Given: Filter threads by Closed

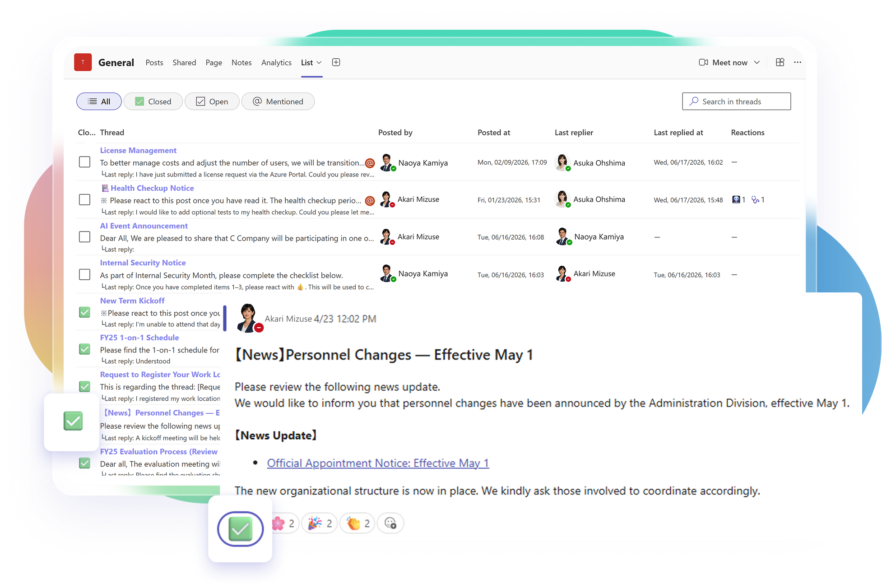Looking at the screenshot, I should point(153,102).
